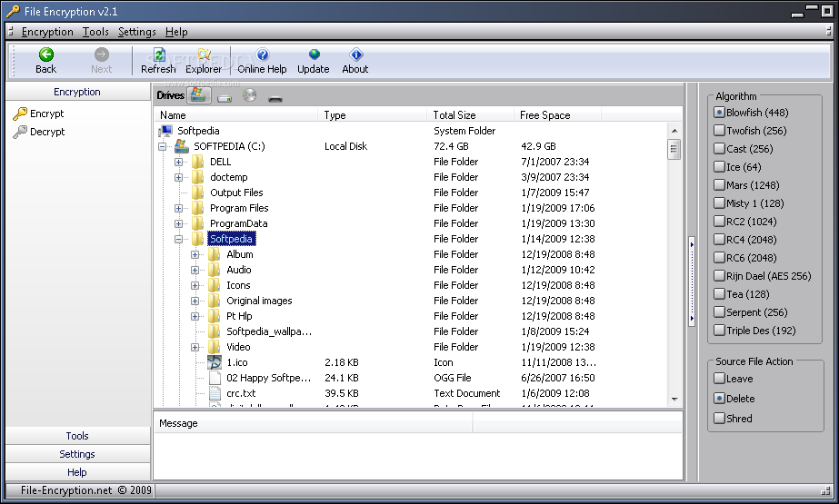Click the right panel collapse splitter handle
This screenshot has width=839, height=504.
[x=692, y=282]
